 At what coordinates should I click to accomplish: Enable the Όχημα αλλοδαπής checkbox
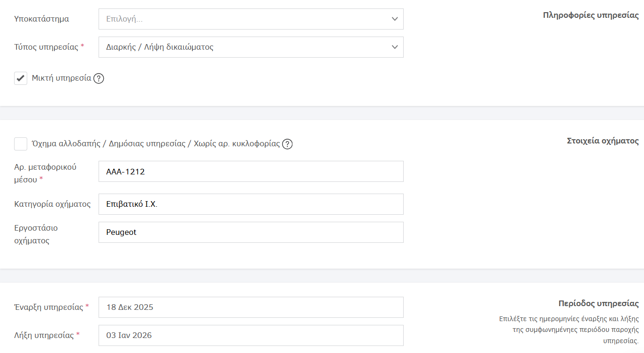21,144
